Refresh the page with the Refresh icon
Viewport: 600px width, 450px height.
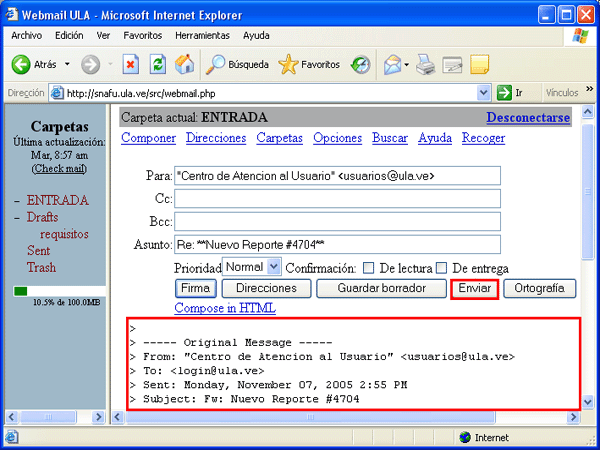[157, 64]
